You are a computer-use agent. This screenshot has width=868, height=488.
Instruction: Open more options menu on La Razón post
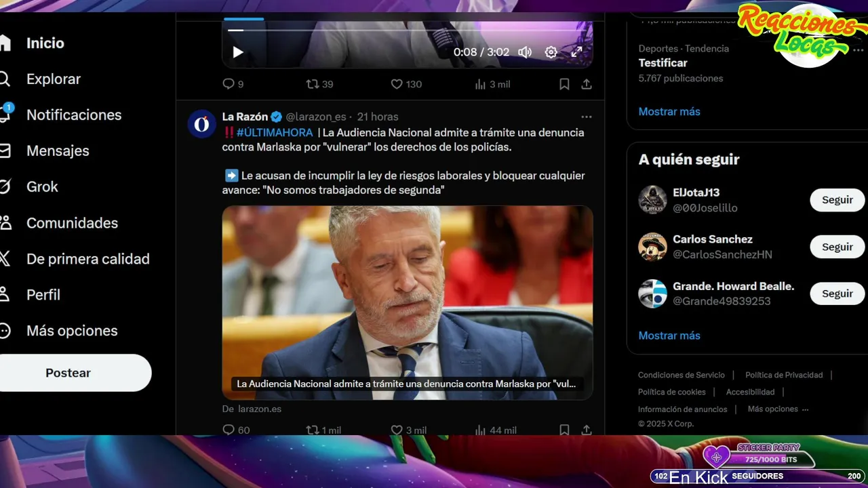(587, 117)
